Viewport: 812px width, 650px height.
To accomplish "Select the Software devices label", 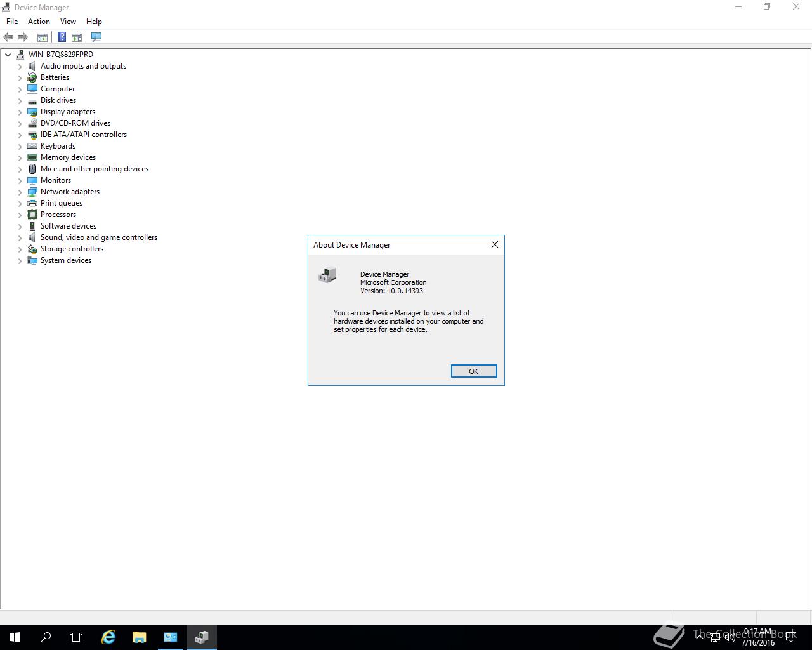I will pyautogui.click(x=69, y=226).
